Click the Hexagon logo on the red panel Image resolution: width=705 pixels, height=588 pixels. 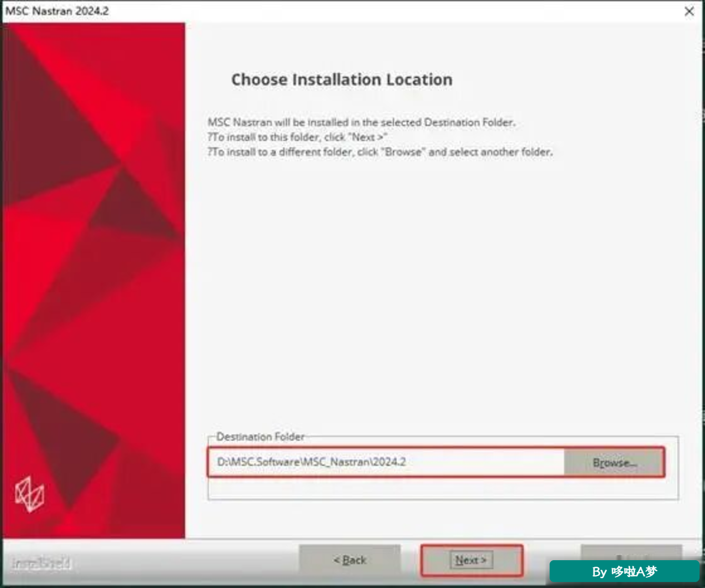pos(29,494)
